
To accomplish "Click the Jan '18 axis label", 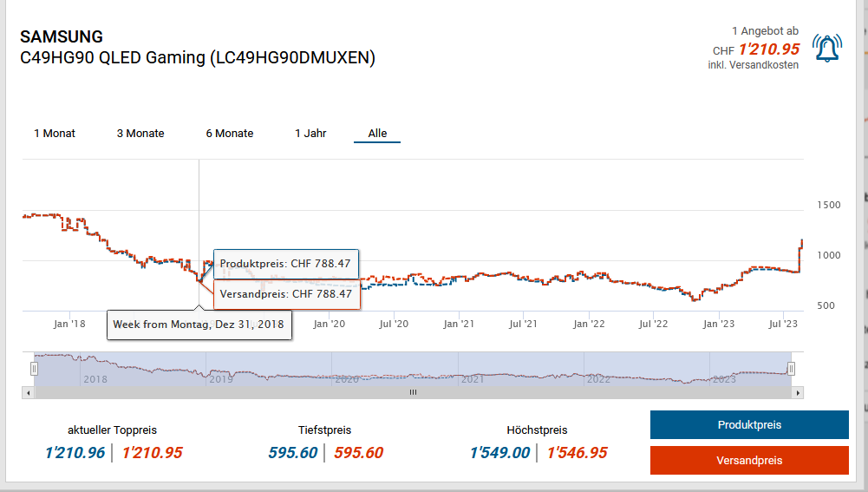I will tap(69, 325).
